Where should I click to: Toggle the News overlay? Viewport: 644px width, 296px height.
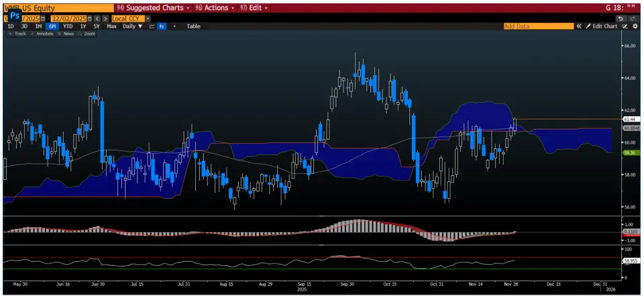tap(66, 34)
